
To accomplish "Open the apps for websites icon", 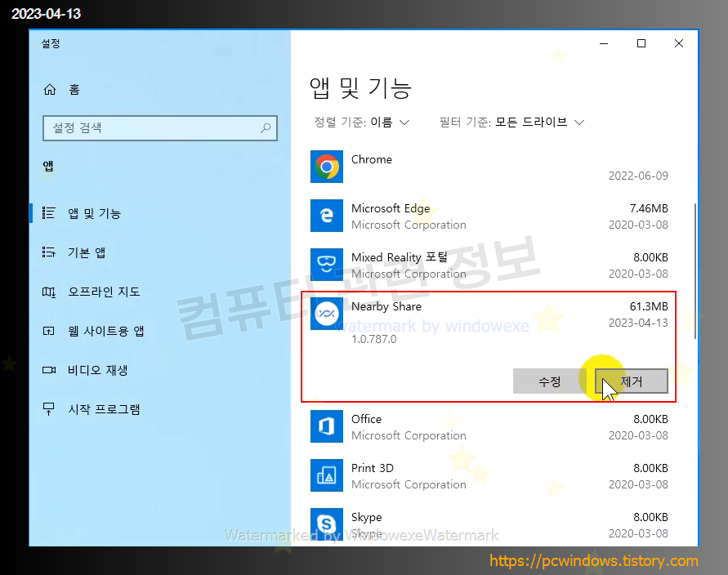I will (49, 331).
